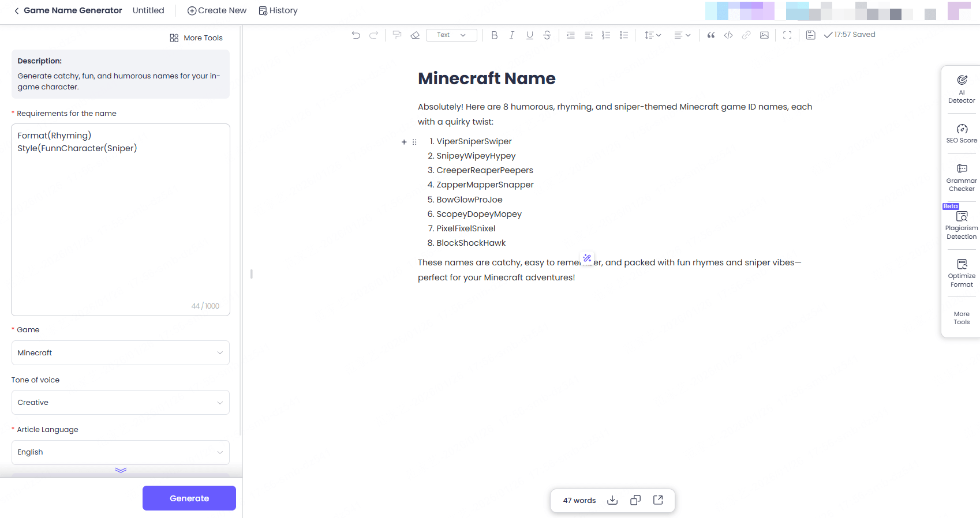The height and width of the screenshot is (518, 980).
Task: Click the Minecraft Name heading
Action: point(487,78)
